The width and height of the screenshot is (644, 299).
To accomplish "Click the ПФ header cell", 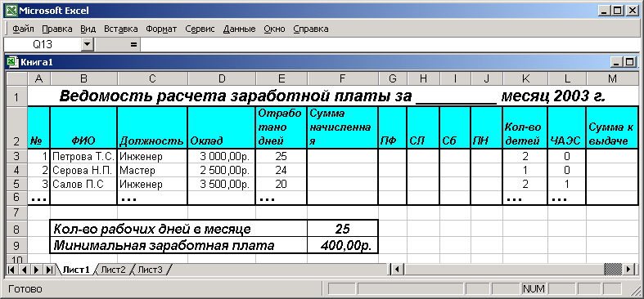I will click(x=393, y=127).
